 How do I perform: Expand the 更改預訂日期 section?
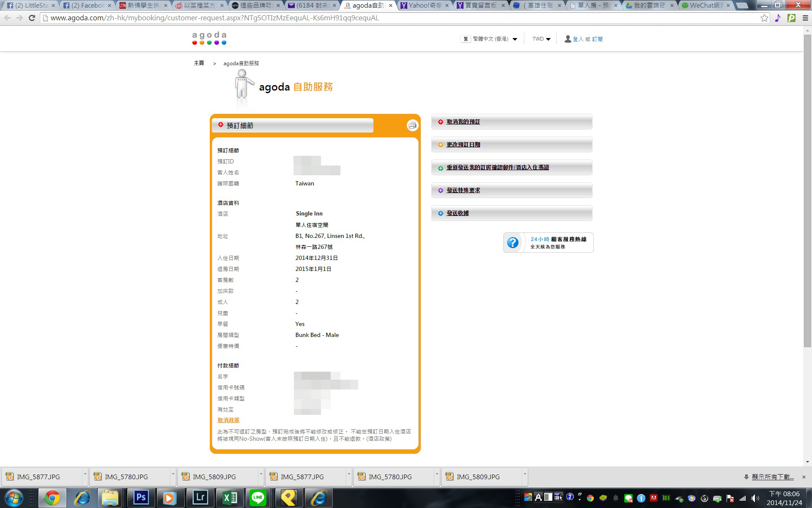[x=463, y=145]
